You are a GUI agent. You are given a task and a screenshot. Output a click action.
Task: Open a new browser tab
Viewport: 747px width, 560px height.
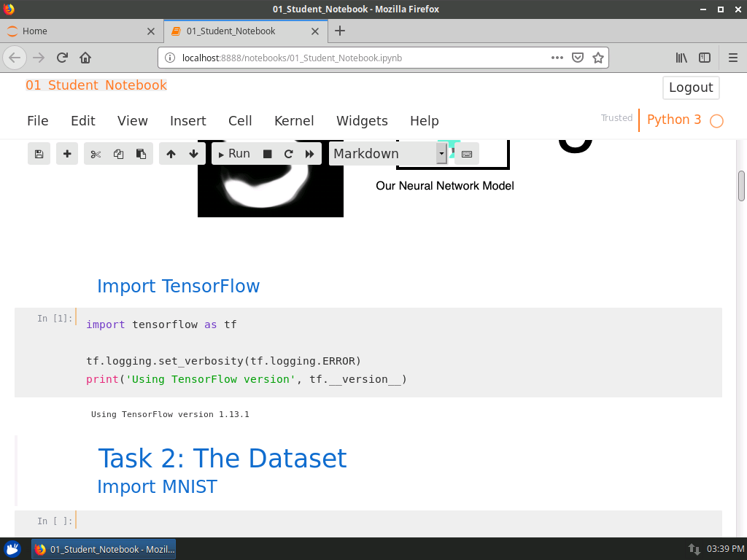pyautogui.click(x=340, y=31)
